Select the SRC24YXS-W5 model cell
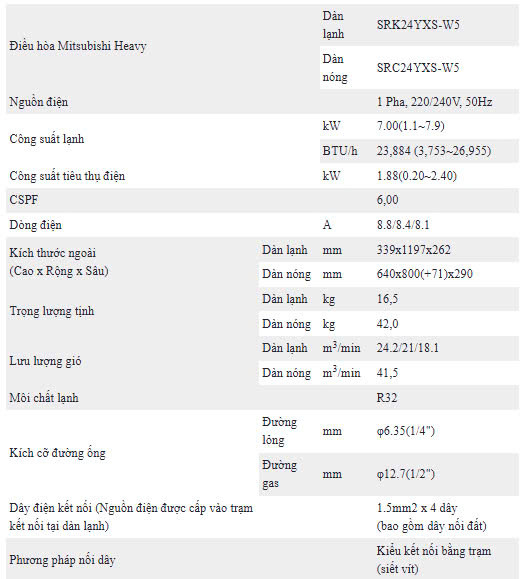 pos(418,68)
